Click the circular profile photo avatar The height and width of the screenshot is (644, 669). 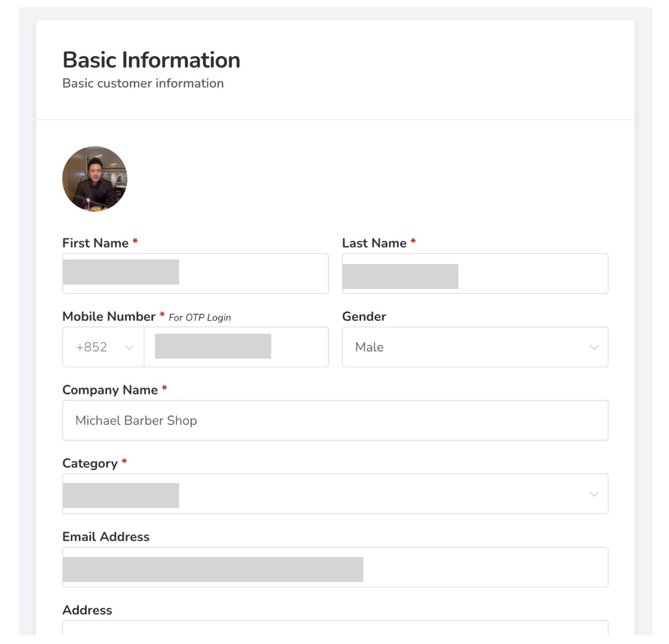coord(95,179)
